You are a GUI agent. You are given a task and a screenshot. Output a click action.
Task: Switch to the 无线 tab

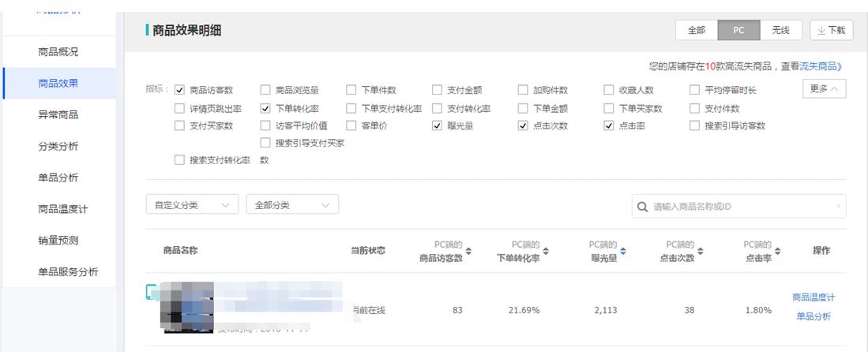(x=780, y=30)
